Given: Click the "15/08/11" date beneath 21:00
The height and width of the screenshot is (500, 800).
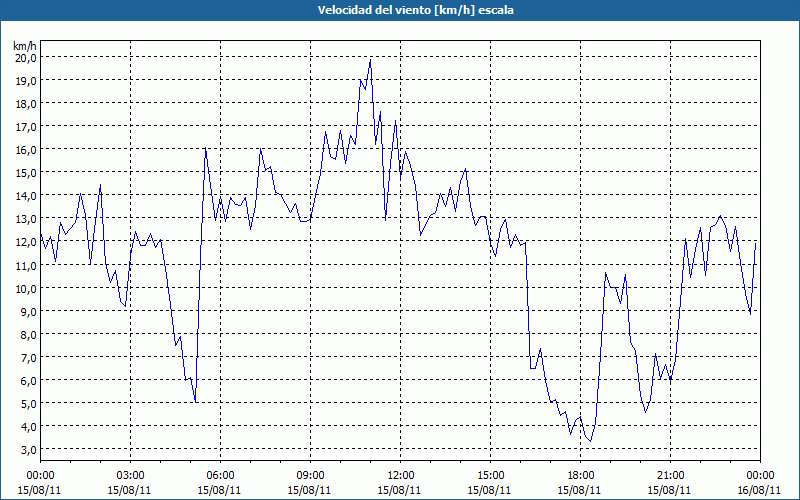Looking at the screenshot, I should point(669,490).
